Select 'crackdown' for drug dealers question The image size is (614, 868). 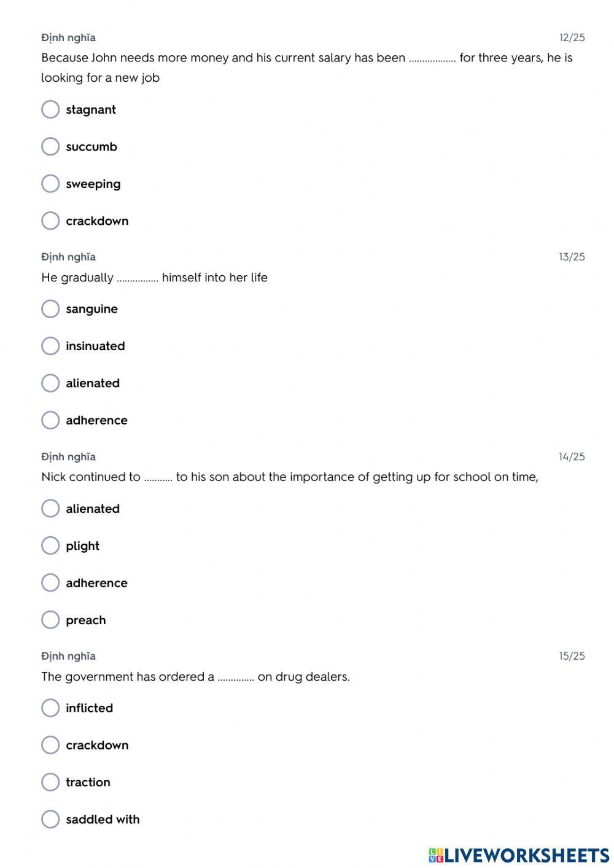click(x=50, y=745)
